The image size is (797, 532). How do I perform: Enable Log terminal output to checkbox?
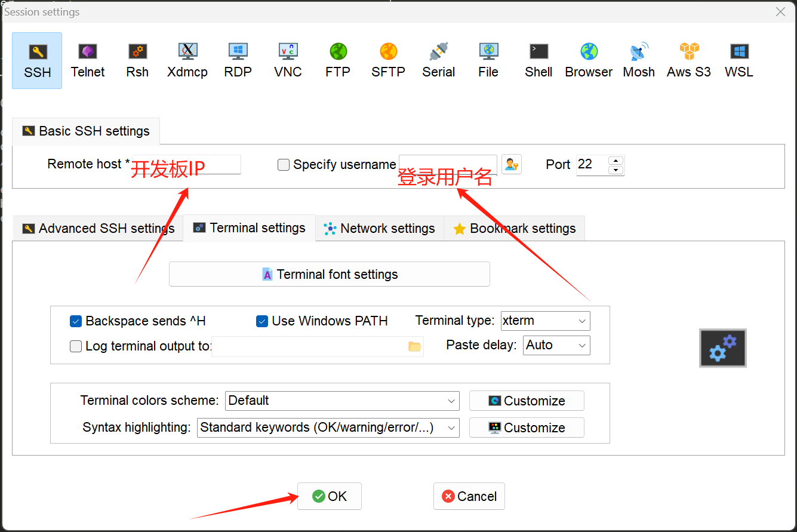76,346
